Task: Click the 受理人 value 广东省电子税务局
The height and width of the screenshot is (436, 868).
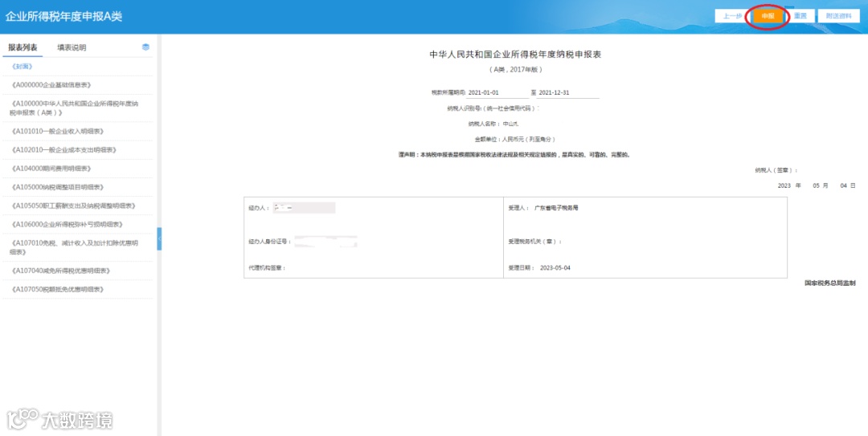Action: [556, 208]
